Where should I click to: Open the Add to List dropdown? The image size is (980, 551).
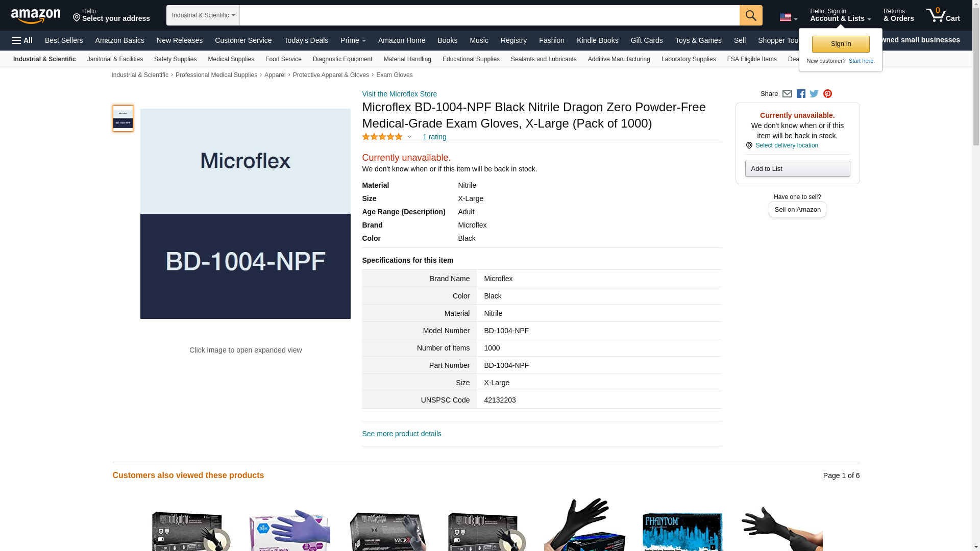(x=797, y=169)
